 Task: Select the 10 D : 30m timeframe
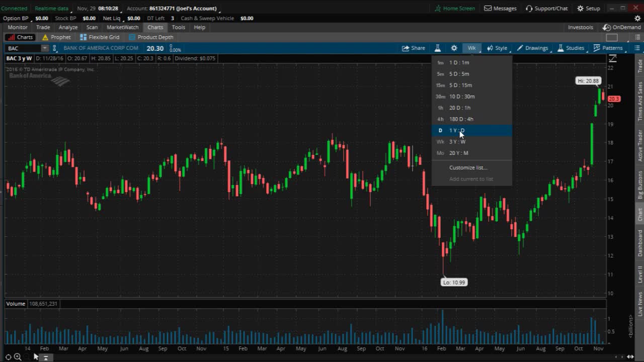471,97
